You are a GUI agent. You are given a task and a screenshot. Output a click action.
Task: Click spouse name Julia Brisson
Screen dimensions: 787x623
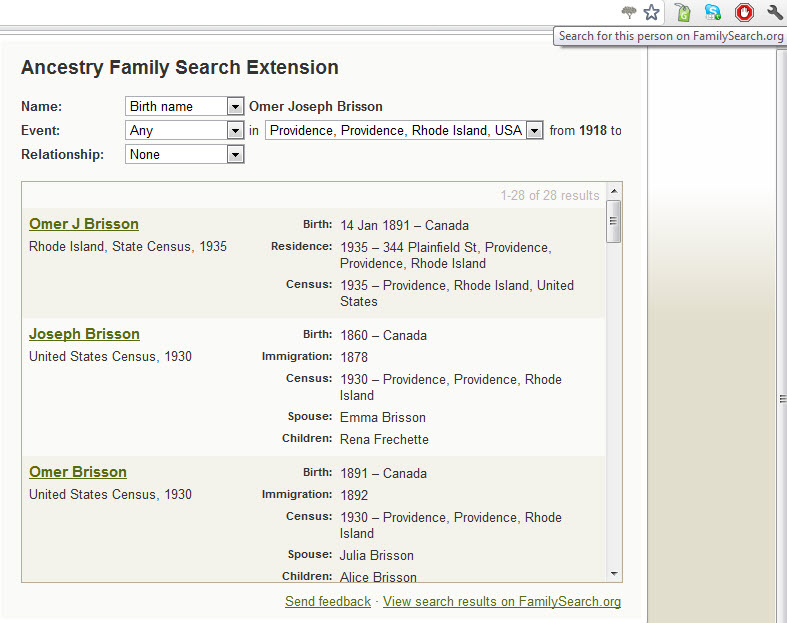(x=377, y=556)
